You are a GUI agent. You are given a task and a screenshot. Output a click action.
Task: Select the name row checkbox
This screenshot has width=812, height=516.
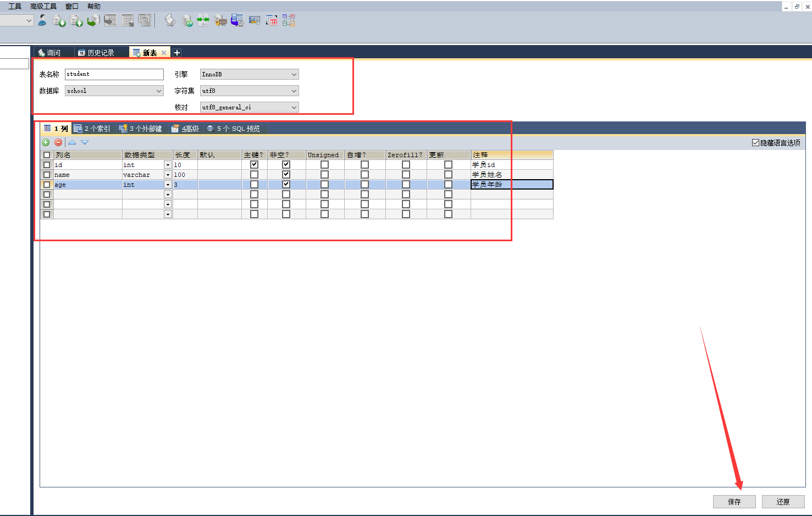pyautogui.click(x=47, y=175)
